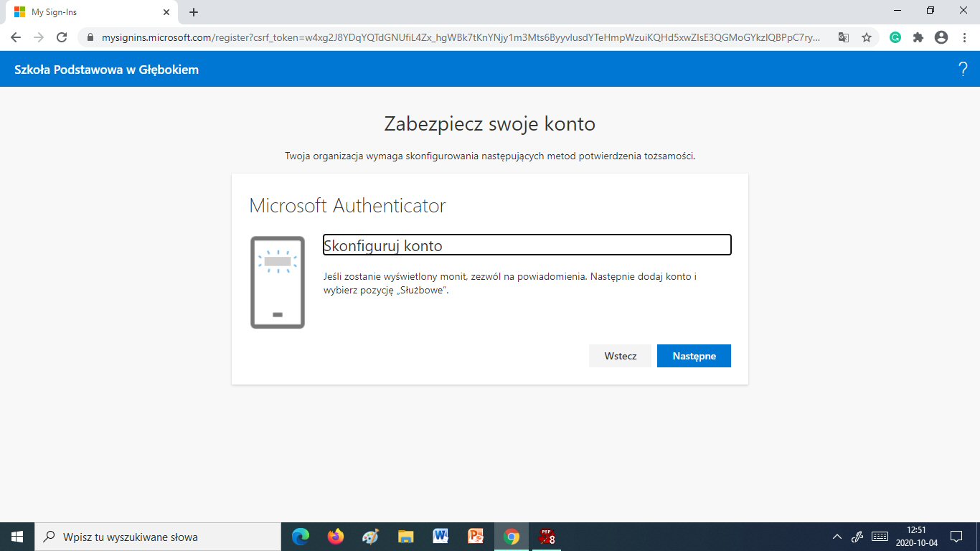980x551 pixels.
Task: Go back using the browser back arrow
Action: click(x=16, y=37)
